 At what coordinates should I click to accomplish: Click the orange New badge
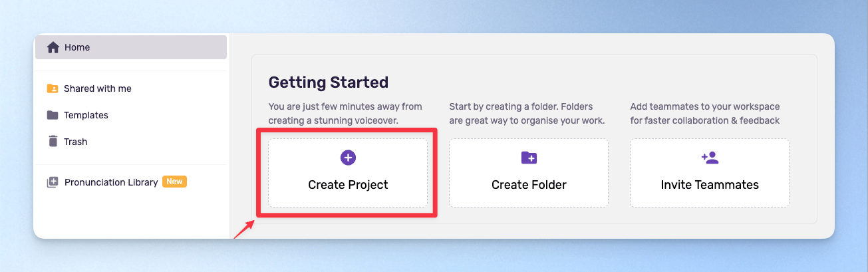[174, 182]
